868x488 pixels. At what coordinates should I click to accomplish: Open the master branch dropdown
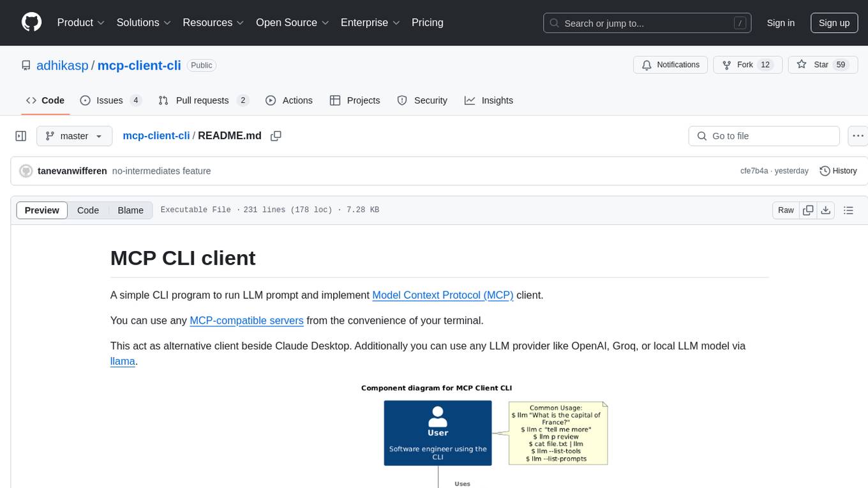tap(74, 136)
